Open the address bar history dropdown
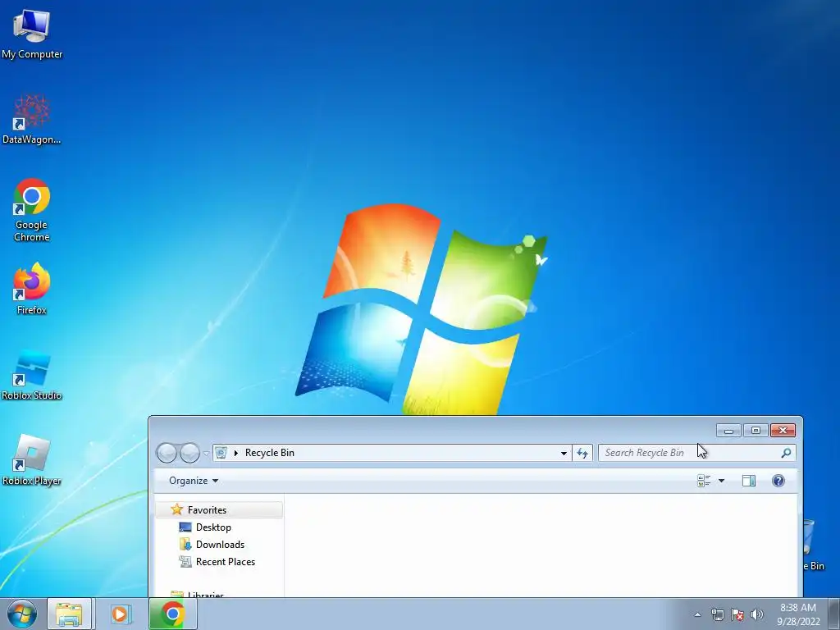Viewport: 840px width, 630px height. (x=564, y=453)
